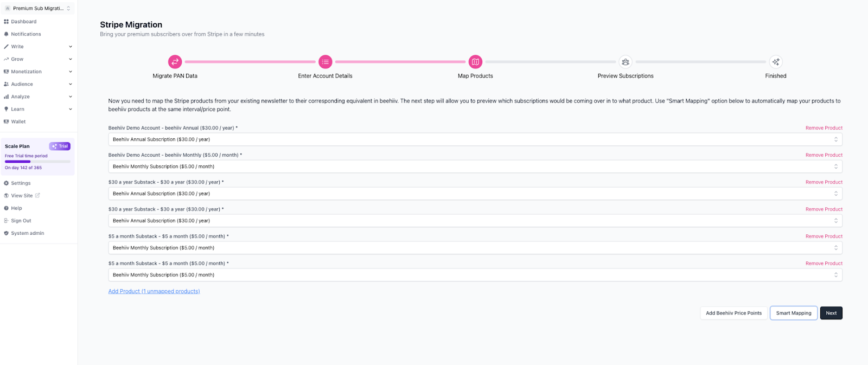Expand the Monetization menu chevron

(x=71, y=72)
